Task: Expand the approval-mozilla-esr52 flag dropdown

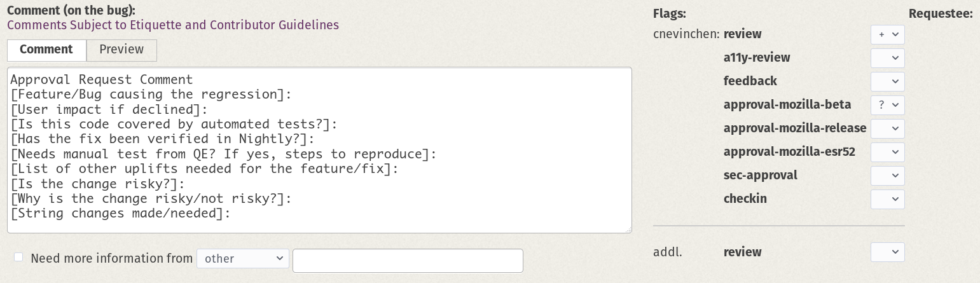Action: pos(887,152)
